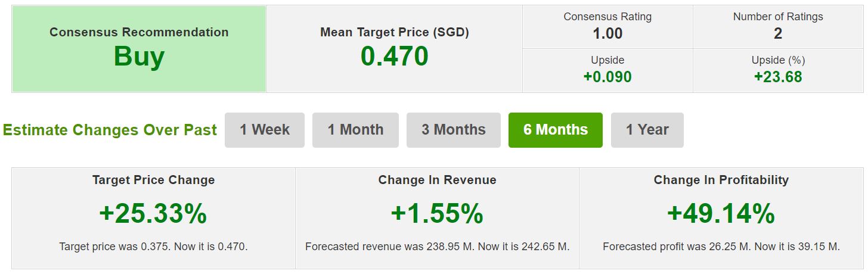Click the Estimate Changes Over Past heading
Image resolution: width=868 pixels, height=274 pixels.
110,130
